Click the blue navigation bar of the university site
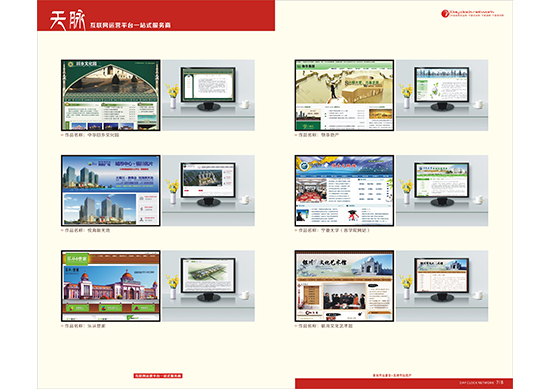550x389 pixels. coord(344,176)
